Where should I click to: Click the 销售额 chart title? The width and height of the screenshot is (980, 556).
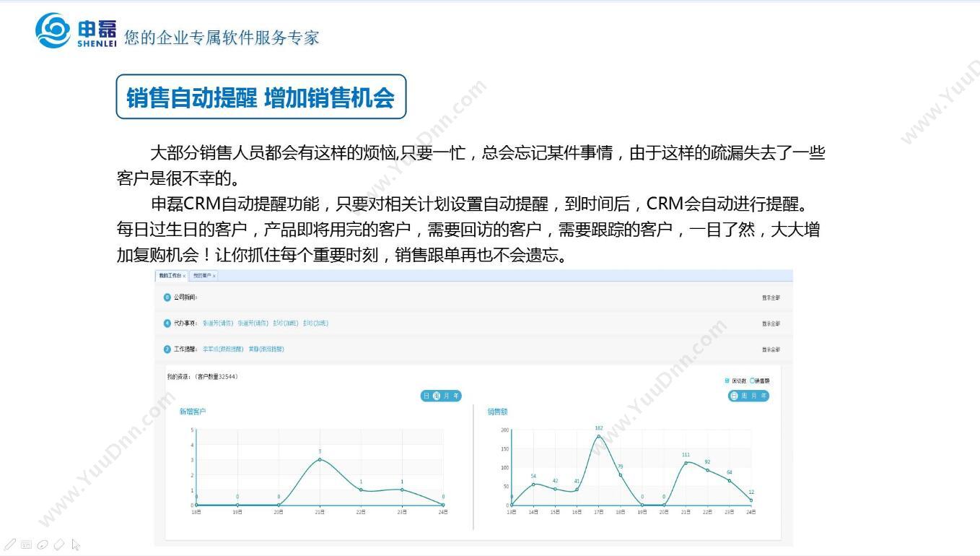[497, 412]
